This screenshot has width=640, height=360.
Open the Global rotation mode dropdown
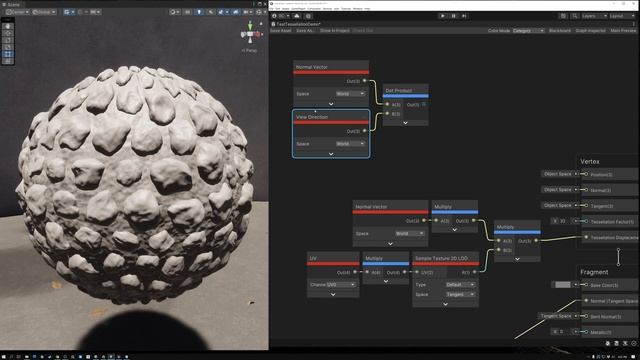[44, 12]
